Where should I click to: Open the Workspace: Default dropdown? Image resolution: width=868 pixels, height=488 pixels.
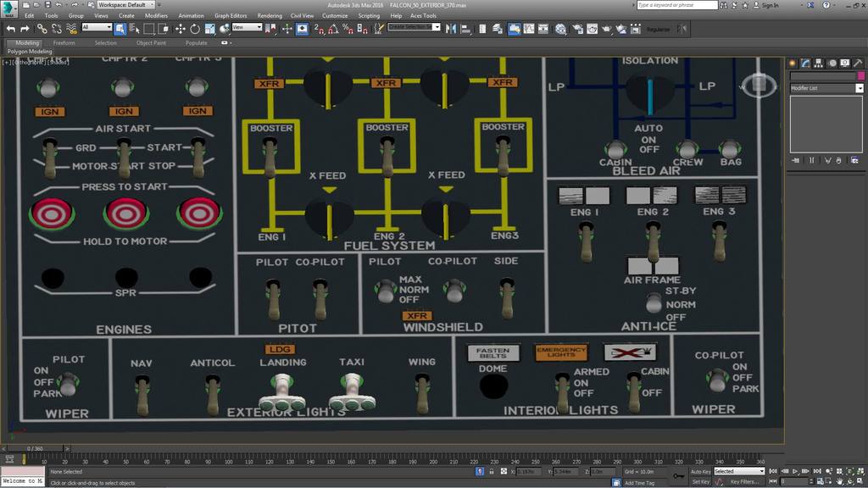(125, 5)
